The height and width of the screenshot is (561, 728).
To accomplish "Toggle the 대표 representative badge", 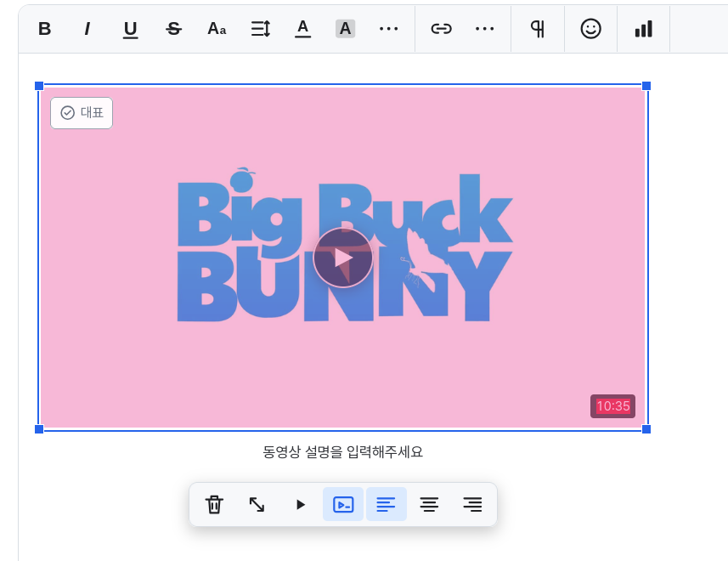I will pyautogui.click(x=82, y=113).
